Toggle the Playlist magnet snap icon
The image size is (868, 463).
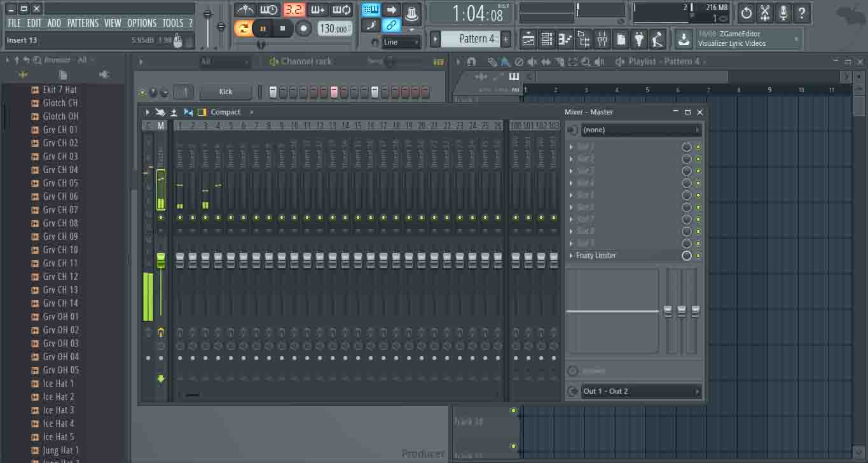click(471, 62)
